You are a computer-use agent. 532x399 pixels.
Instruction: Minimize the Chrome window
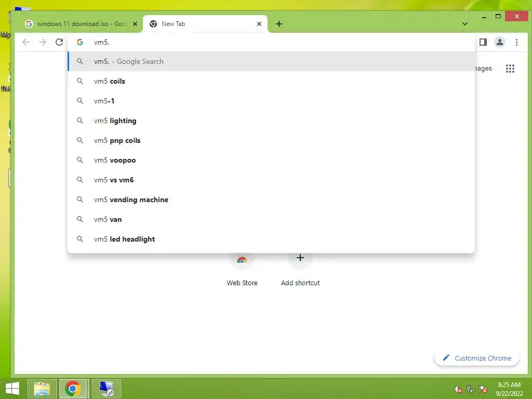(484, 17)
